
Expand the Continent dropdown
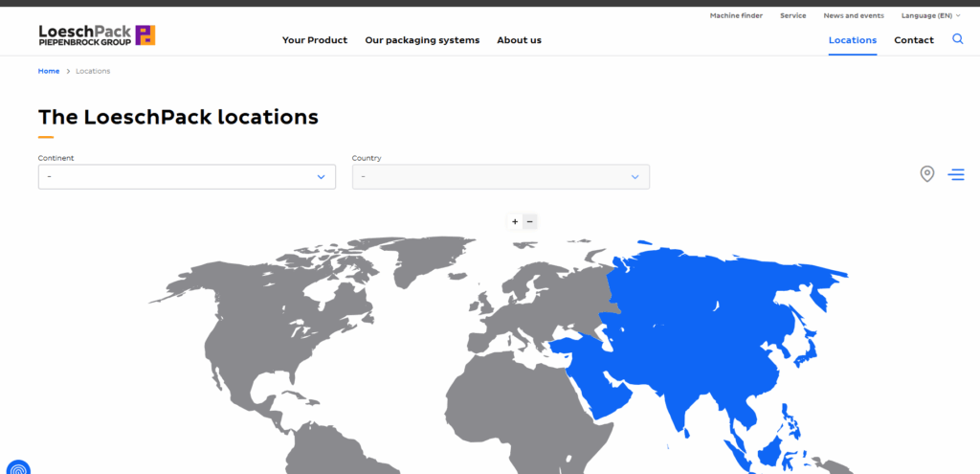[x=187, y=176]
